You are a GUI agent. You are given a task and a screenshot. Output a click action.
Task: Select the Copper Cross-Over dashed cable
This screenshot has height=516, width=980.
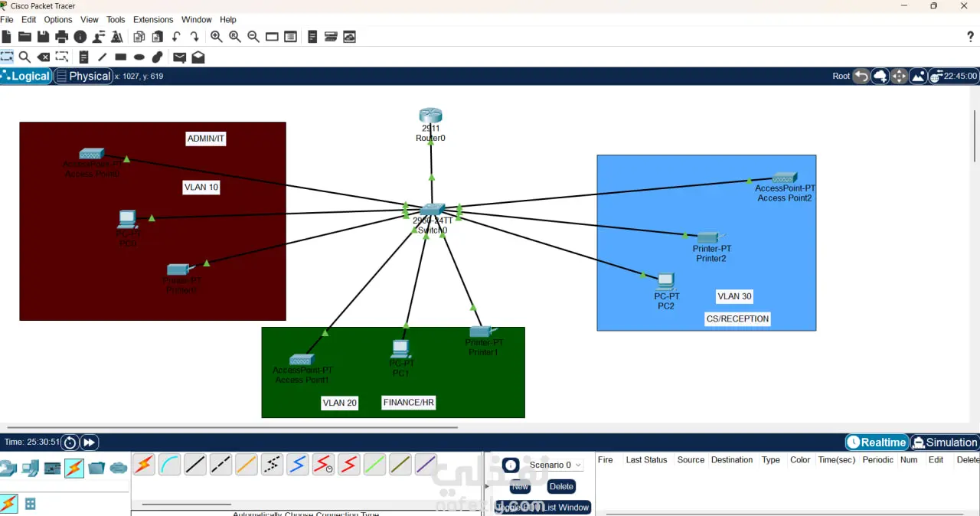[220, 464]
